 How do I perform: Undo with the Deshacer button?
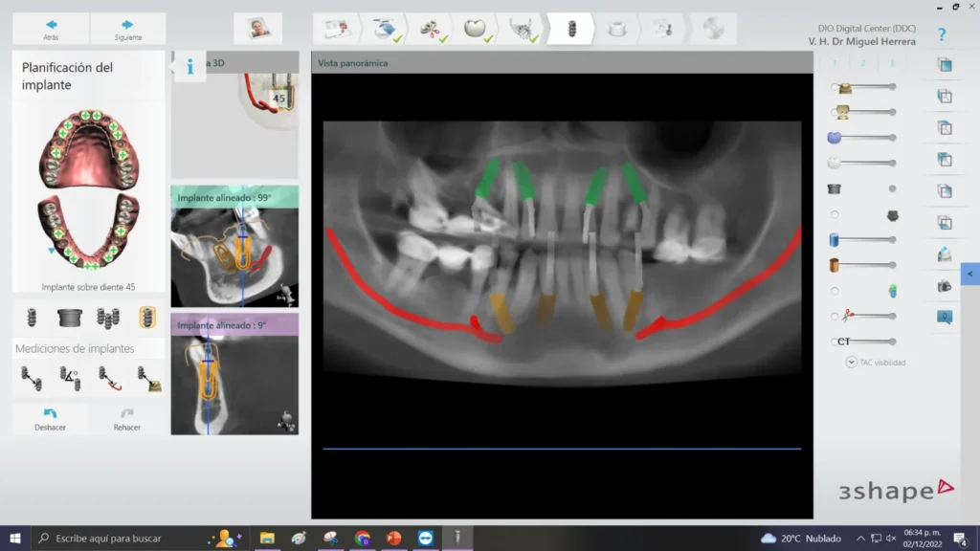pyautogui.click(x=50, y=419)
